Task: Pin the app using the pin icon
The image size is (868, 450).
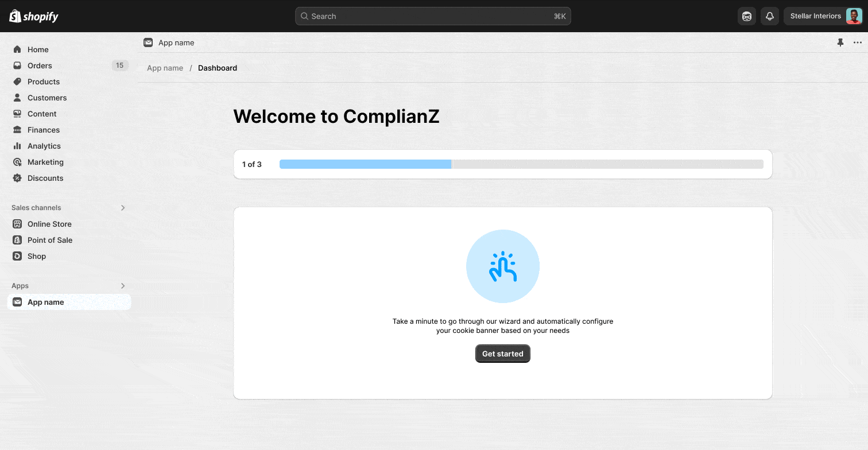Action: coord(840,42)
